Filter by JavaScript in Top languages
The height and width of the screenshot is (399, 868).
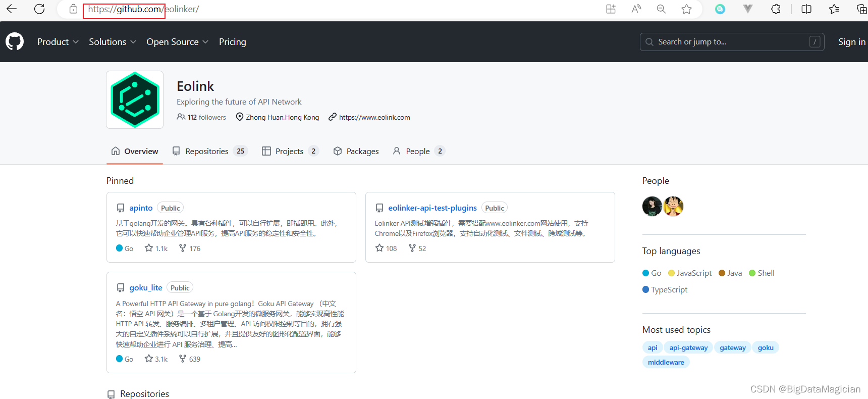point(690,273)
